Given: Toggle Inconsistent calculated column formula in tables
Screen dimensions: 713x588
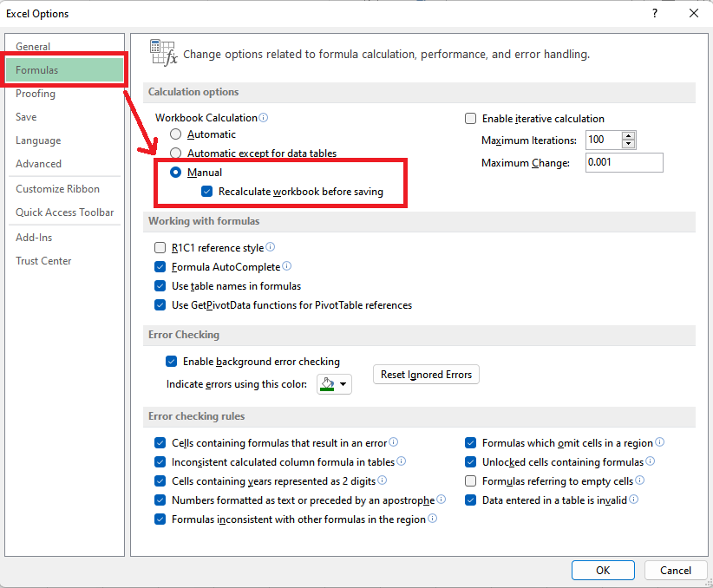Looking at the screenshot, I should [x=160, y=462].
